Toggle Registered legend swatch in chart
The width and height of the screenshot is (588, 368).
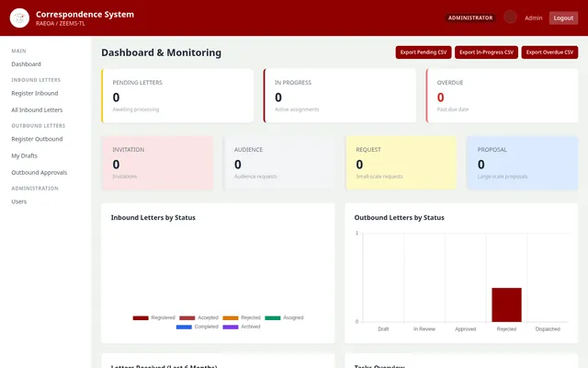[141, 318]
